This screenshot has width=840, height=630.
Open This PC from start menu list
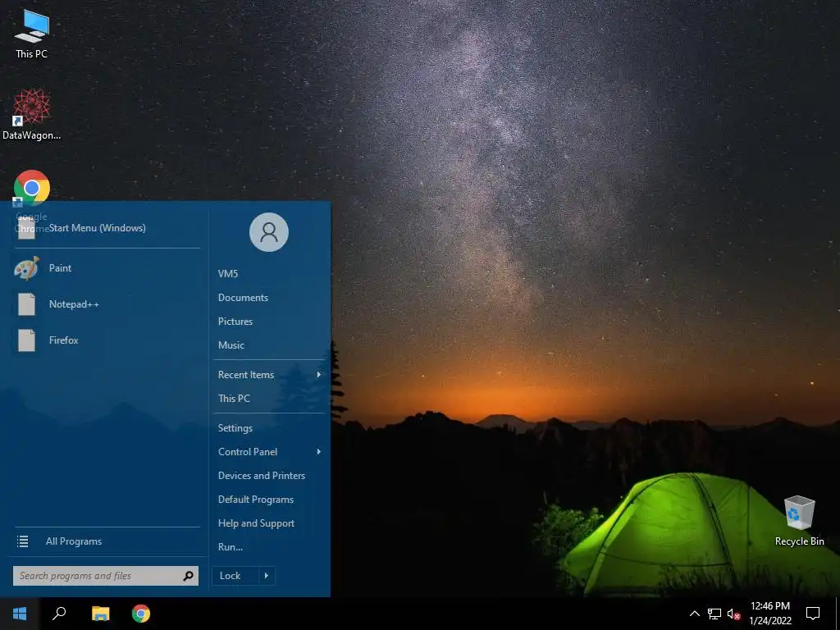(x=234, y=399)
